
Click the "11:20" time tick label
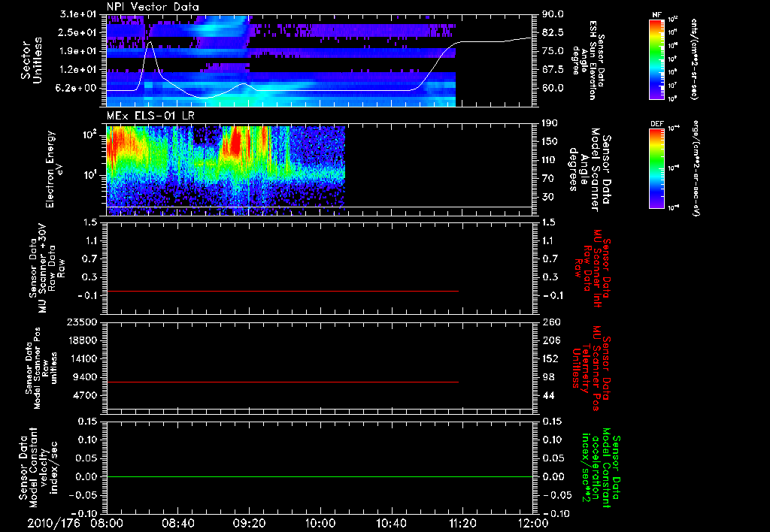(462, 523)
